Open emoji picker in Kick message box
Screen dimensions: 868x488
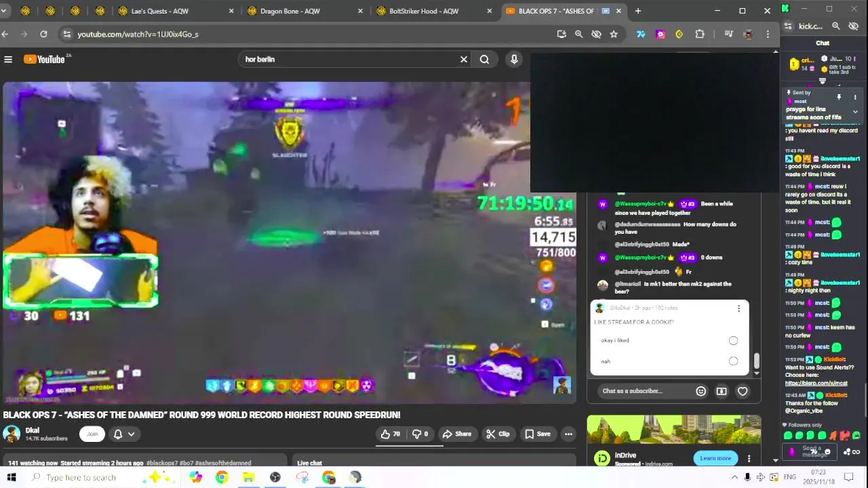tap(827, 452)
